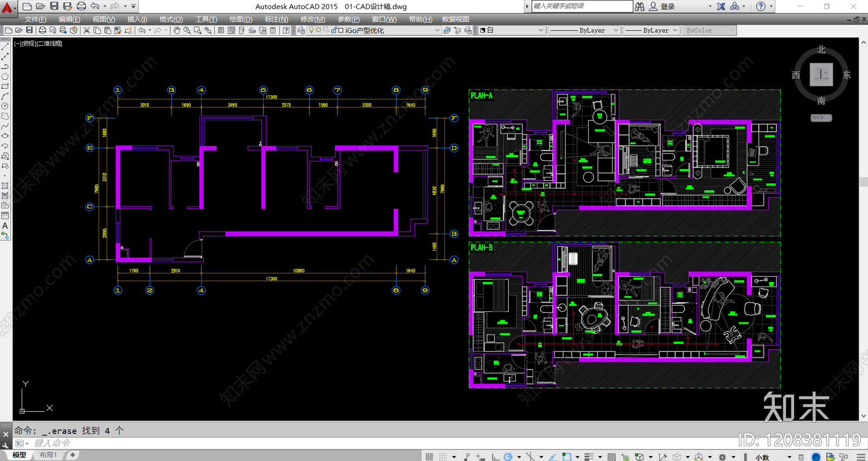The height and width of the screenshot is (461, 868).
Task: Open the Layer Properties Manager icon
Action: [302, 30]
